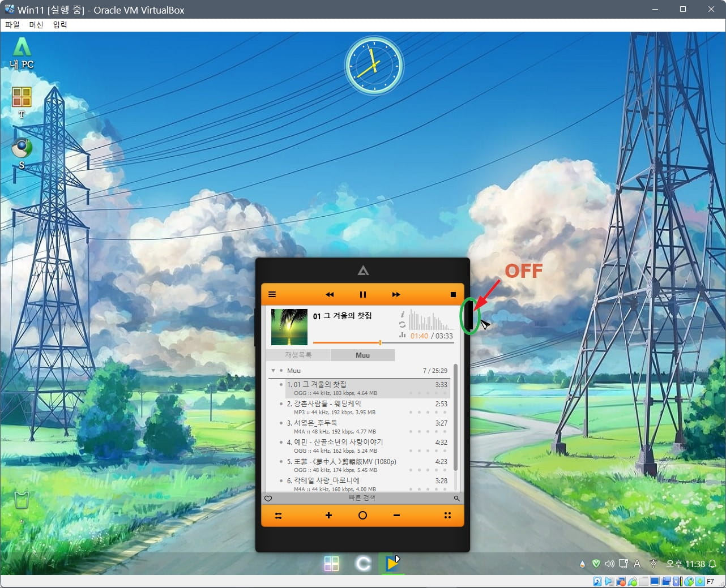This screenshot has height=588, width=726.
Task: Add files with the plus button
Action: (x=328, y=515)
